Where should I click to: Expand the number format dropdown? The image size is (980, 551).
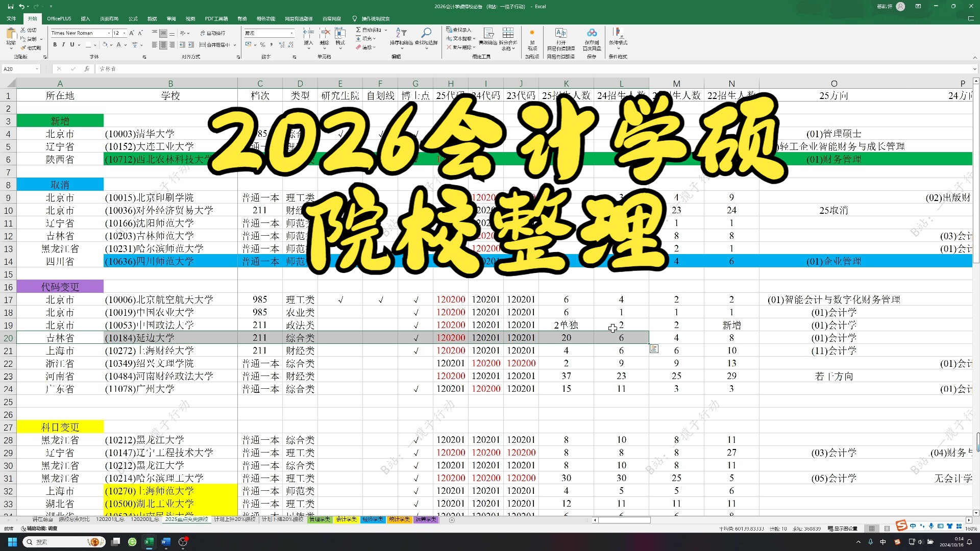pyautogui.click(x=292, y=33)
